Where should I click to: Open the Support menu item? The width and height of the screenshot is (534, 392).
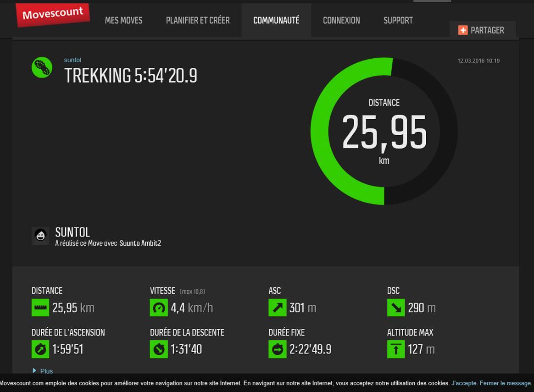[398, 20]
